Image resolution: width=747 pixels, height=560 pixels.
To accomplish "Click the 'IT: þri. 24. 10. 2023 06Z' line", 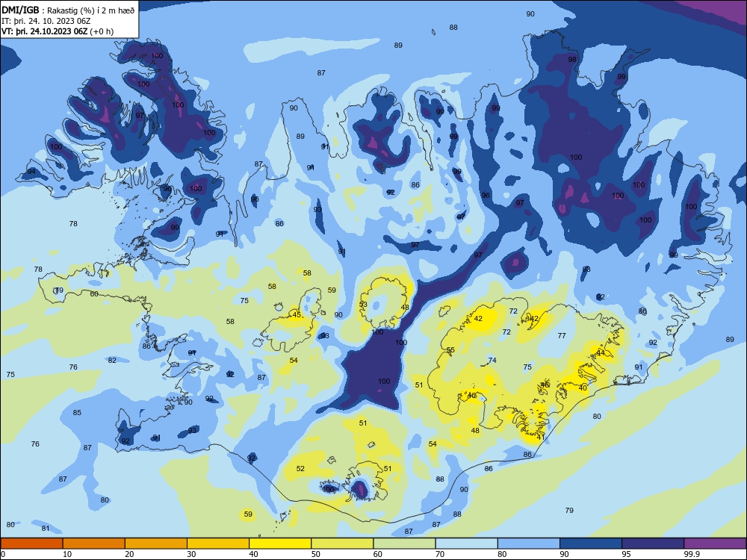I will pyautogui.click(x=46, y=21).
